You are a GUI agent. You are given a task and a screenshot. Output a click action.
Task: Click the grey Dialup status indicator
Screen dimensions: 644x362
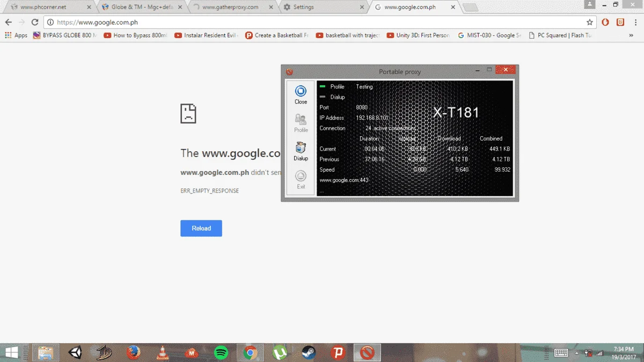tap(323, 97)
